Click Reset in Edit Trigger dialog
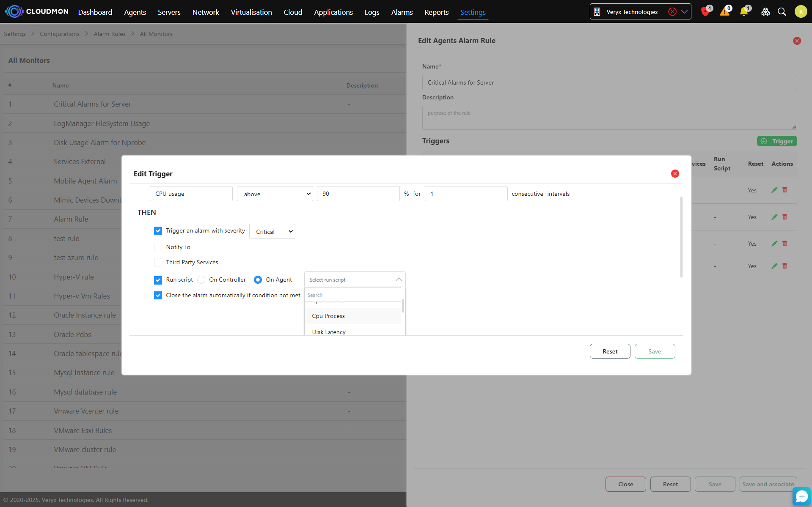The height and width of the screenshot is (507, 812). pos(610,351)
